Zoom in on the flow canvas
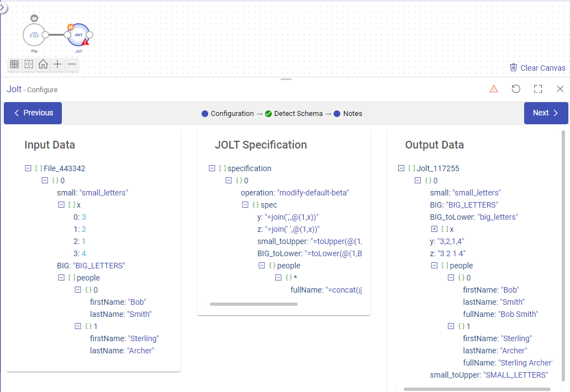This screenshot has height=392, width=570. click(57, 64)
